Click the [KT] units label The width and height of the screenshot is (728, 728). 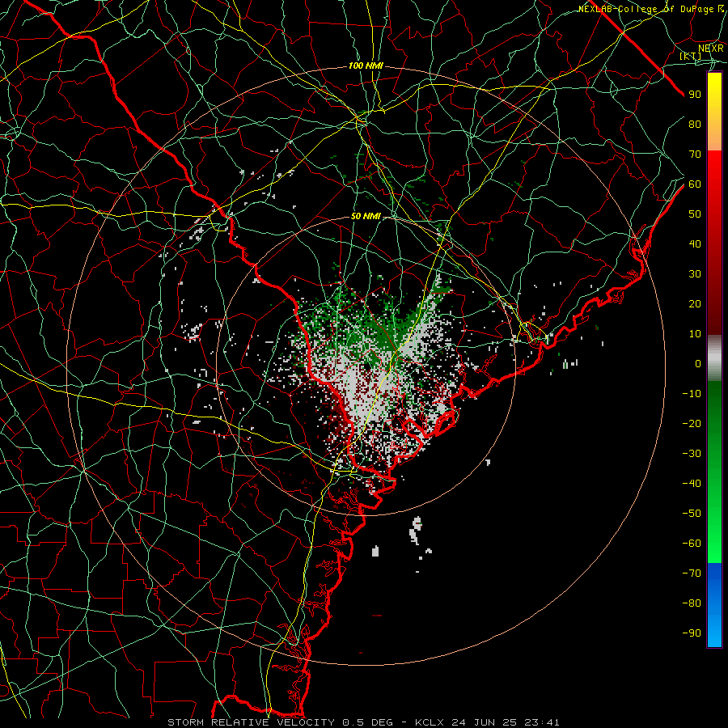click(690, 56)
